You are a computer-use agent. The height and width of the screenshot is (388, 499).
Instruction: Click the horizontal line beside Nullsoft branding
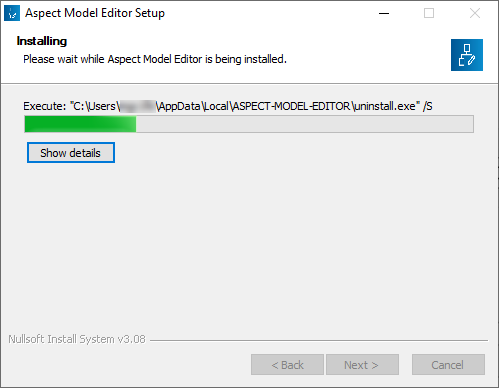pyautogui.click(x=319, y=340)
